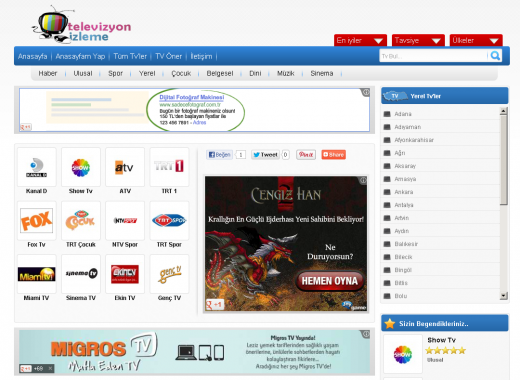
Task: Click the Tv Bul search field
Action: pos(433,56)
